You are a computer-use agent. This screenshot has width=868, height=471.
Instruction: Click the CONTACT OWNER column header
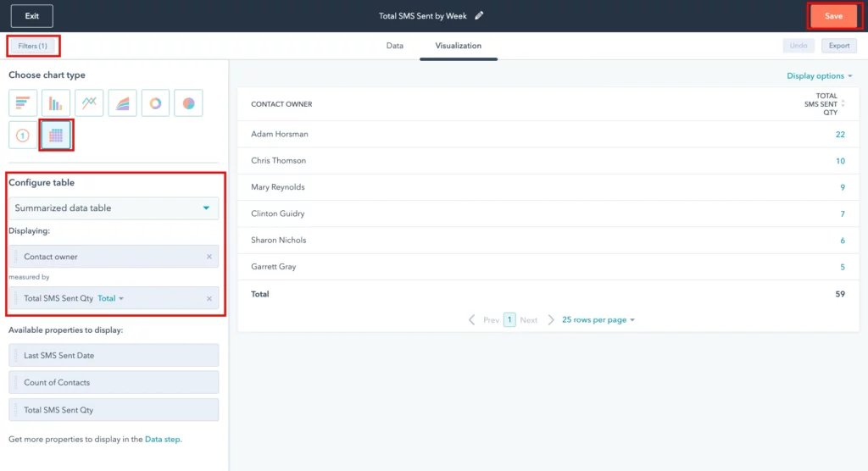281,104
